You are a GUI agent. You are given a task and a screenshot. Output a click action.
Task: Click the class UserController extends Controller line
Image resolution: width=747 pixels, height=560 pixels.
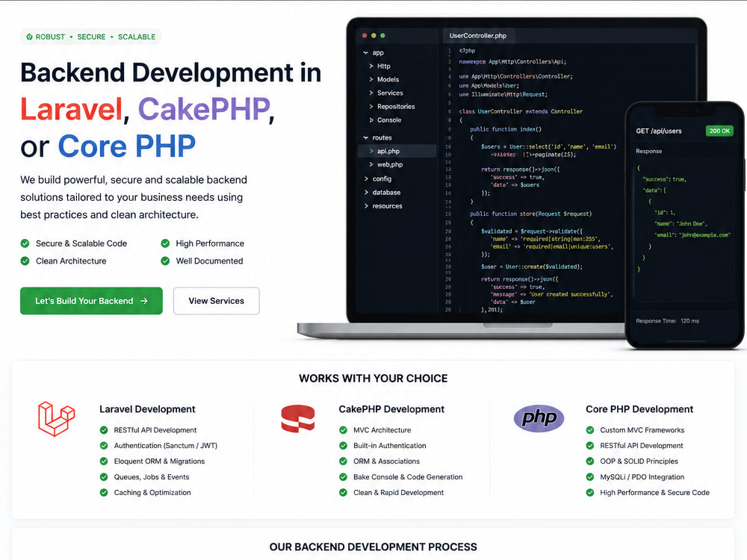[x=521, y=111]
